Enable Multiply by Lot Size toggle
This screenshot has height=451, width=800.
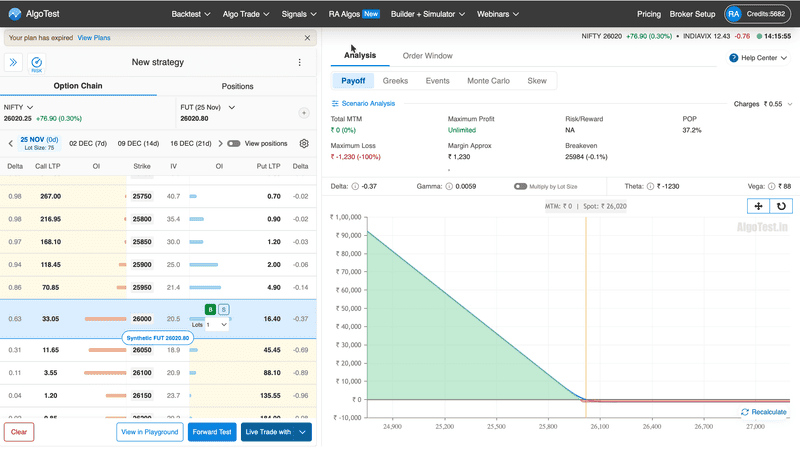pos(520,186)
